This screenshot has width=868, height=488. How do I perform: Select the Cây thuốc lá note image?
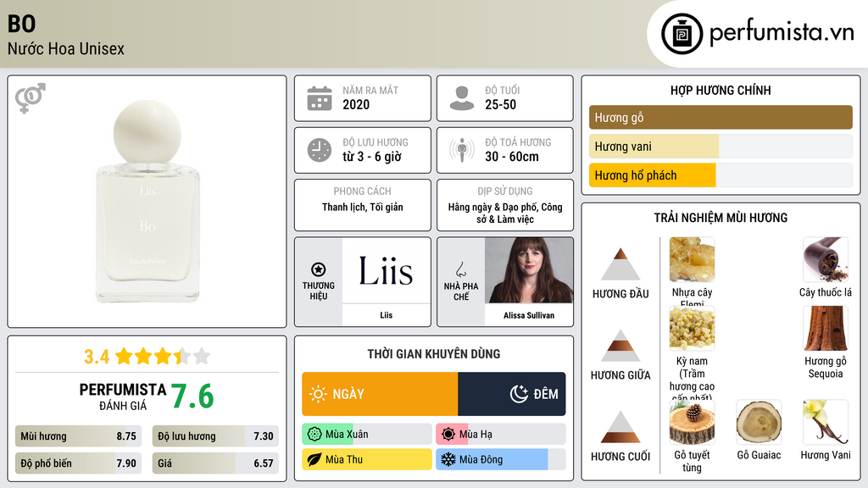click(x=826, y=260)
